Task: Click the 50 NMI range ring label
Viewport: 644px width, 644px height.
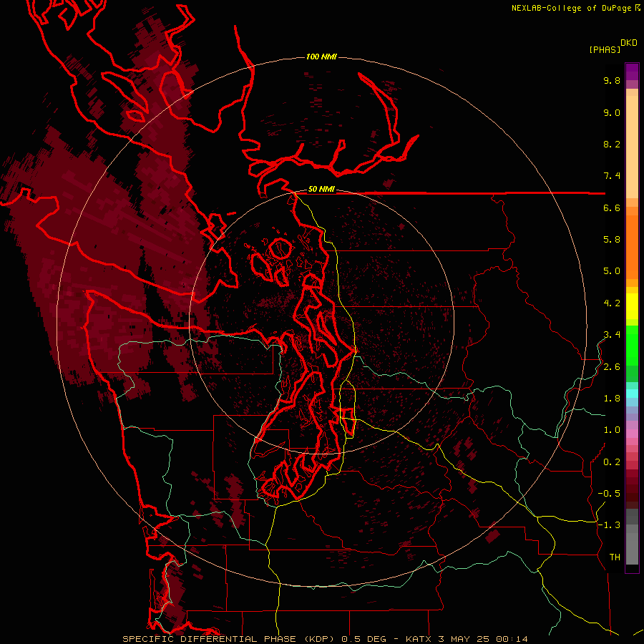Action: (x=321, y=190)
